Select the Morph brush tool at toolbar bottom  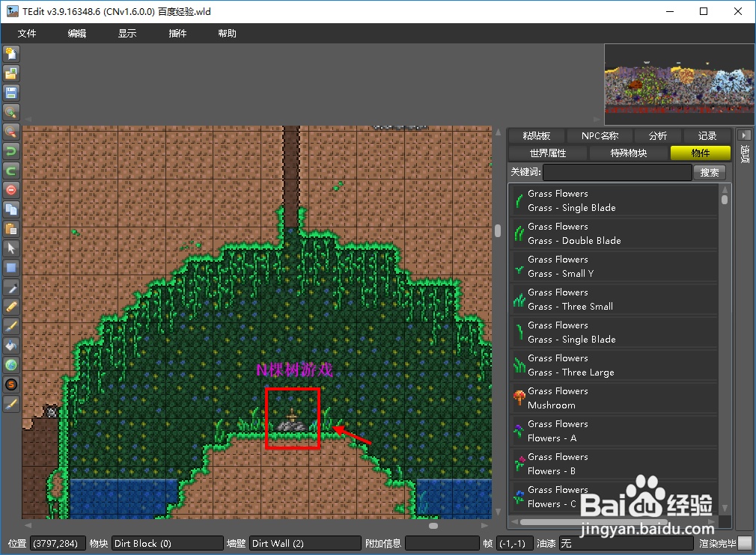11,404
